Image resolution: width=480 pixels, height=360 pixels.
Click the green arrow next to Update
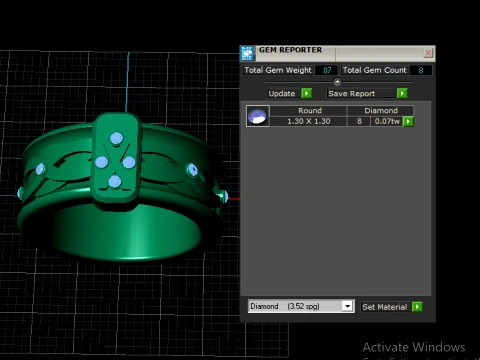click(306, 93)
